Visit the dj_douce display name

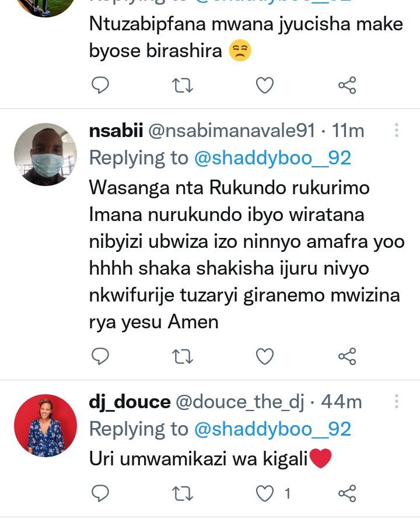[129, 402]
